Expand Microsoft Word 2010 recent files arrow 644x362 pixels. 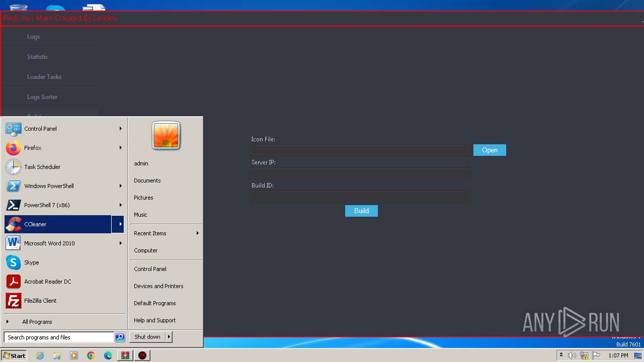(x=121, y=243)
